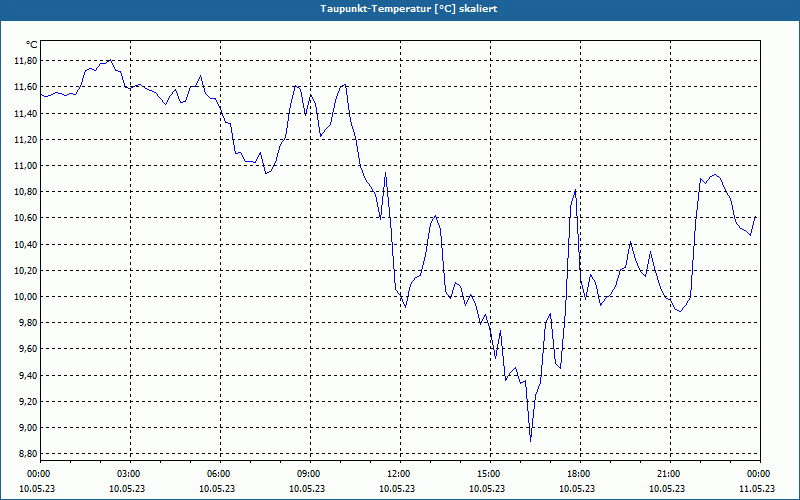Select the 9,60 y-axis value
The width and height of the screenshot is (800, 500).
coord(28,349)
